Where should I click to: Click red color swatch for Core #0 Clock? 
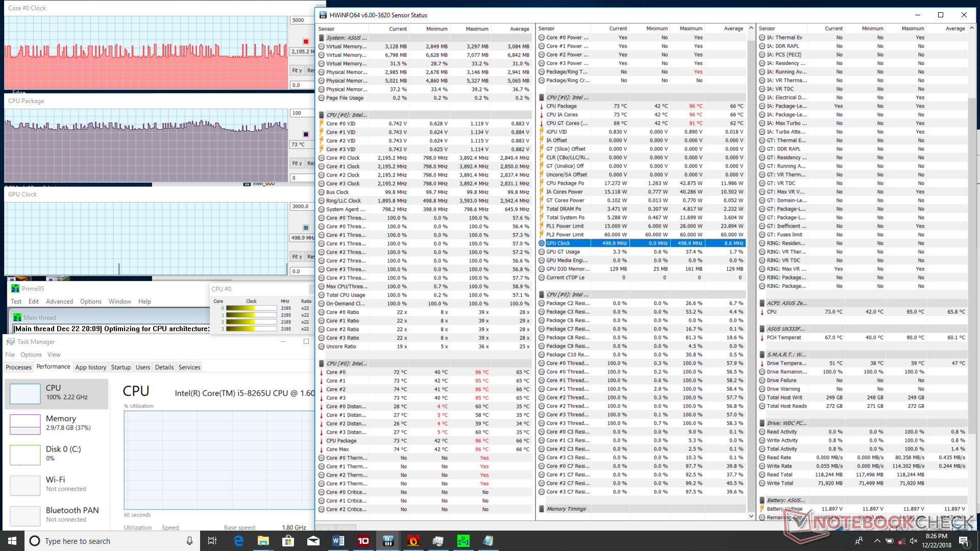[306, 41]
